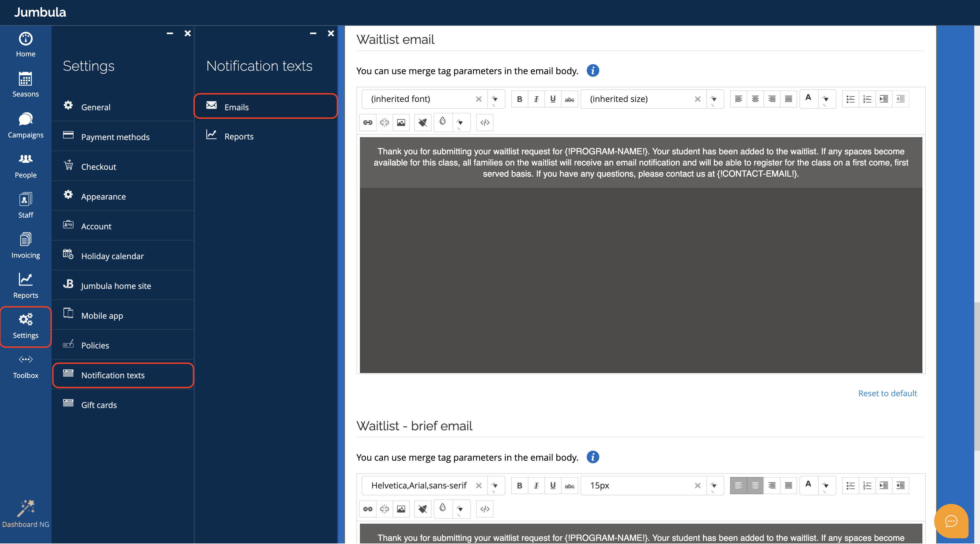
Task: Click the clean formatting icon in Waitlist email toolbar
Action: (x=423, y=123)
